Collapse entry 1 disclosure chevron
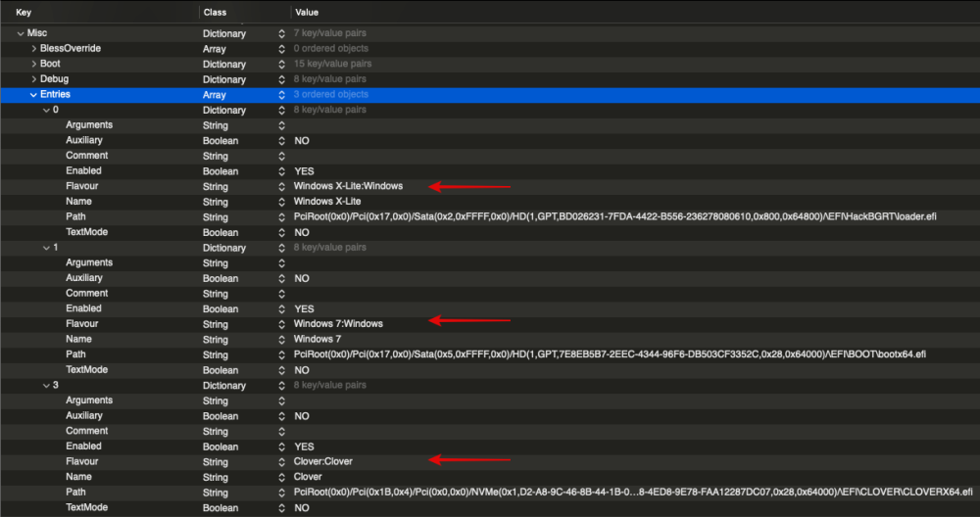The image size is (980, 517). 46,248
